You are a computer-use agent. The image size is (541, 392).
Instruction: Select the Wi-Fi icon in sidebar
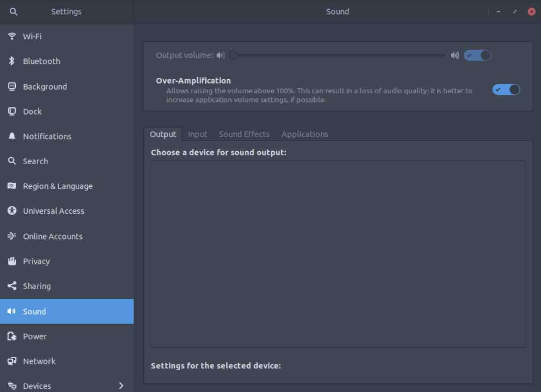[12, 36]
